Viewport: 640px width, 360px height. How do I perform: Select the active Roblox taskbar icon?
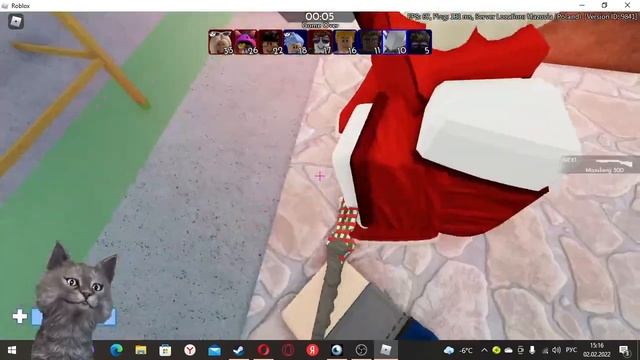pos(386,350)
